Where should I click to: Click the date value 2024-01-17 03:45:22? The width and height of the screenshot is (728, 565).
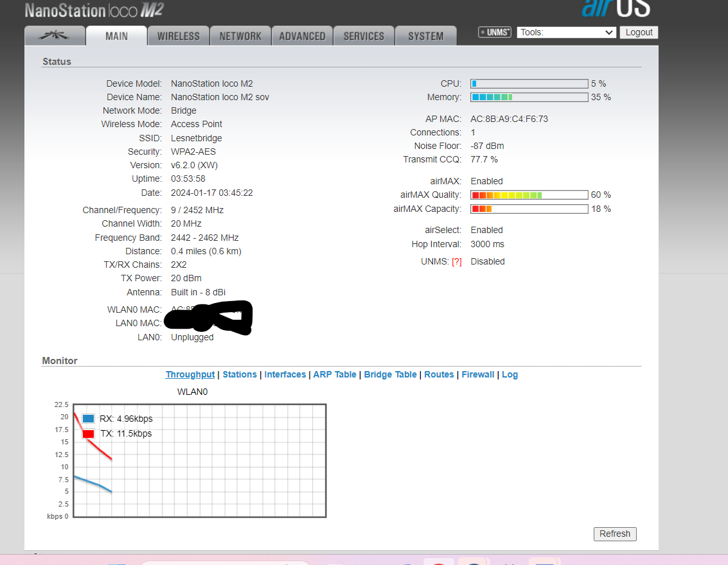211,193
